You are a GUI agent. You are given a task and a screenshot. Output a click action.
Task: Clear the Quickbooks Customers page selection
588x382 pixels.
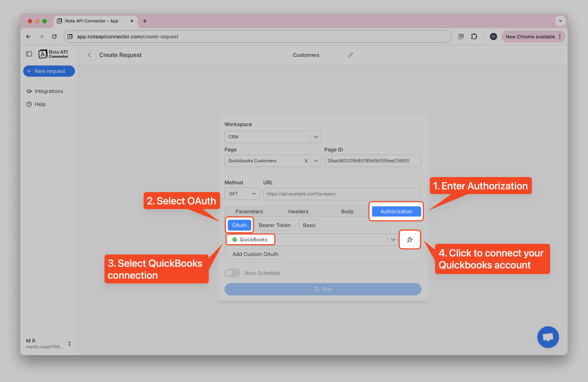306,161
